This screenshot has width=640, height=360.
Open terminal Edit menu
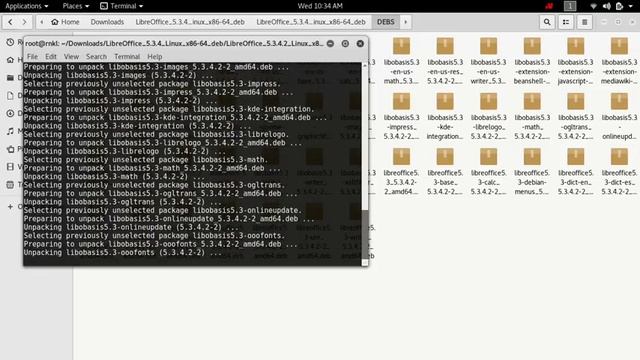click(x=51, y=56)
